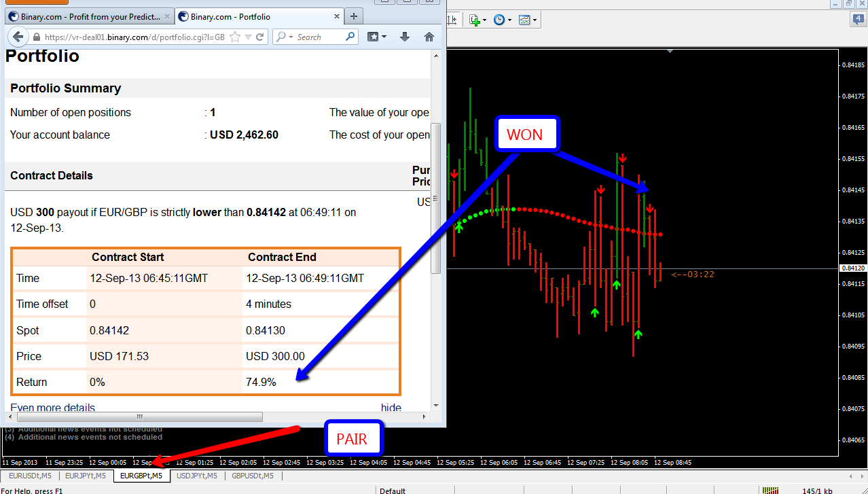Click the Contract End spot value 0.84130
Viewport: 868px width, 494px height.
pyautogui.click(x=266, y=330)
